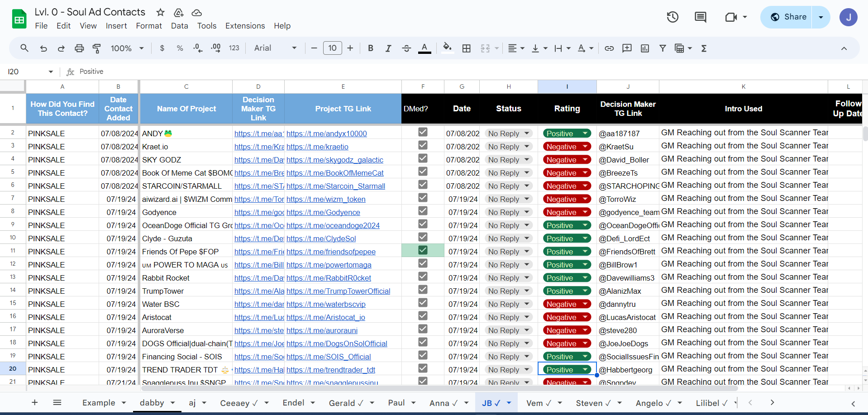Increase decimal places
The image size is (868, 415).
[x=216, y=48]
